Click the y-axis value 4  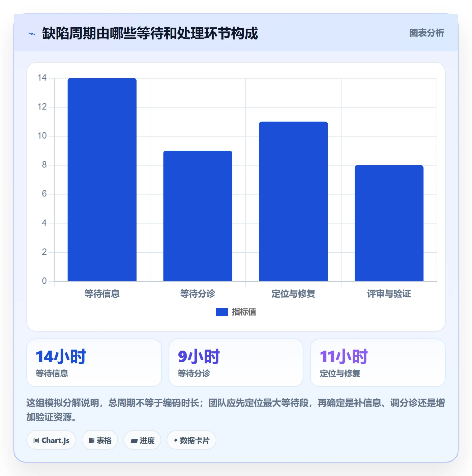pyautogui.click(x=44, y=223)
